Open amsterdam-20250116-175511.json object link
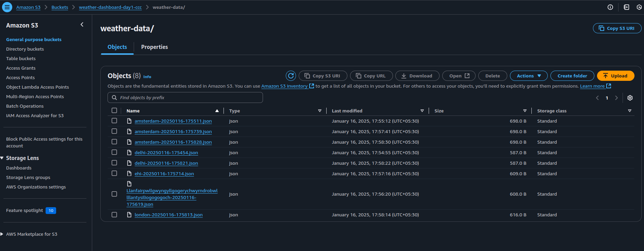The image size is (644, 251). (173, 121)
